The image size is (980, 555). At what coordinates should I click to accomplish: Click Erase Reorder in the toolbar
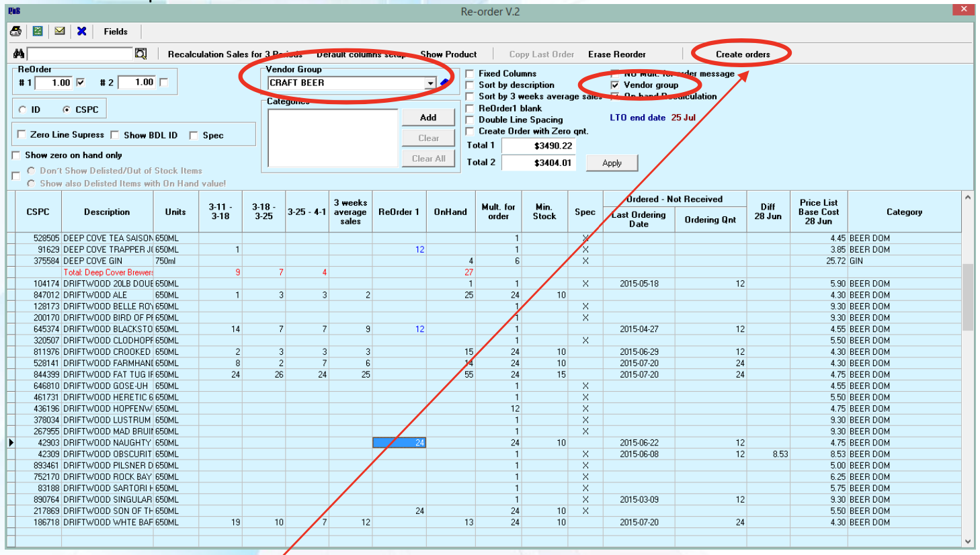pos(617,54)
